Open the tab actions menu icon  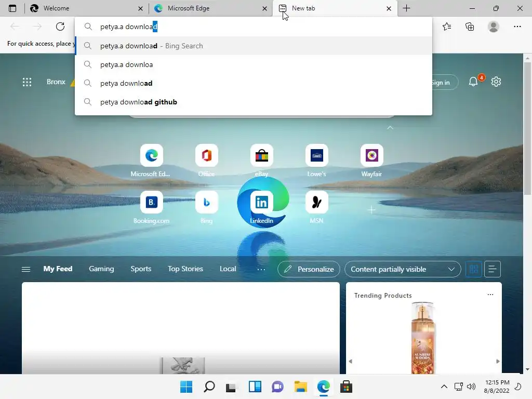click(x=12, y=8)
